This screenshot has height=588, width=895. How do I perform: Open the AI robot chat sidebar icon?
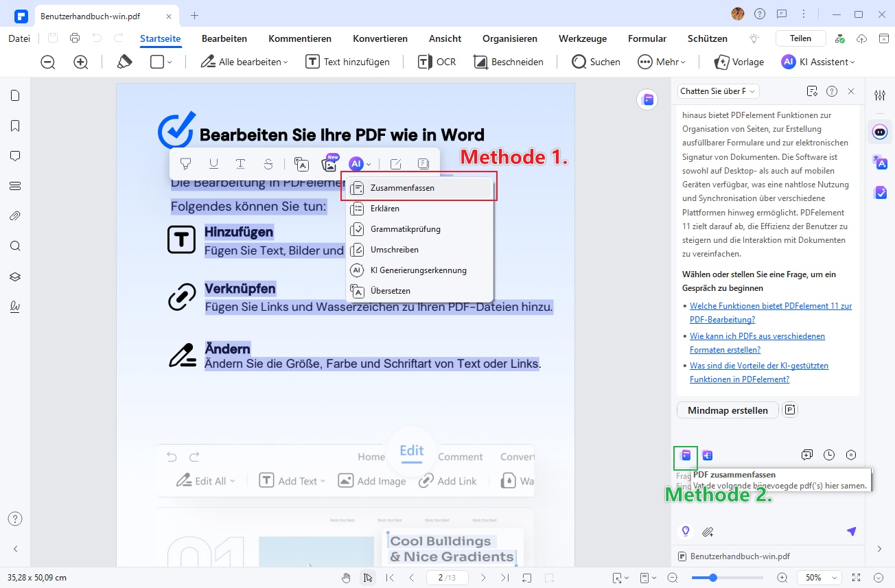pyautogui.click(x=880, y=132)
